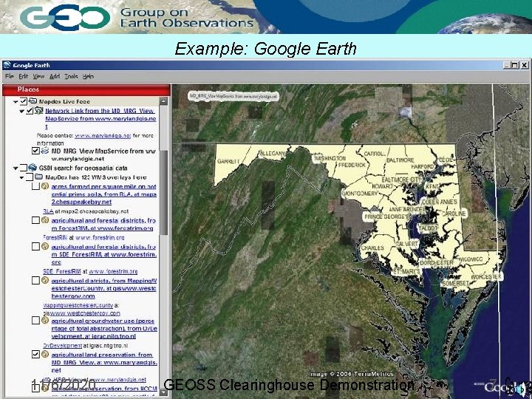Viewport: 532px width, 399px height.
Task: Open the DvDevelopment link
Action: (x=62, y=345)
